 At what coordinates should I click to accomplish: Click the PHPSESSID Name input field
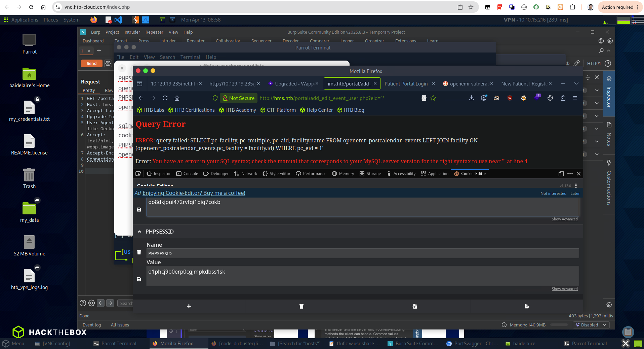[x=363, y=253]
